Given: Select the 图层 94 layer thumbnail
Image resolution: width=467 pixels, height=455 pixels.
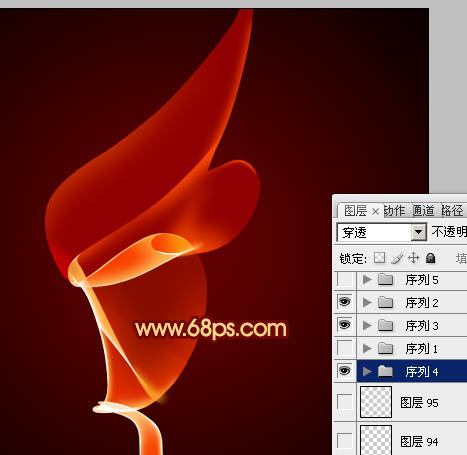Looking at the screenshot, I should [376, 440].
